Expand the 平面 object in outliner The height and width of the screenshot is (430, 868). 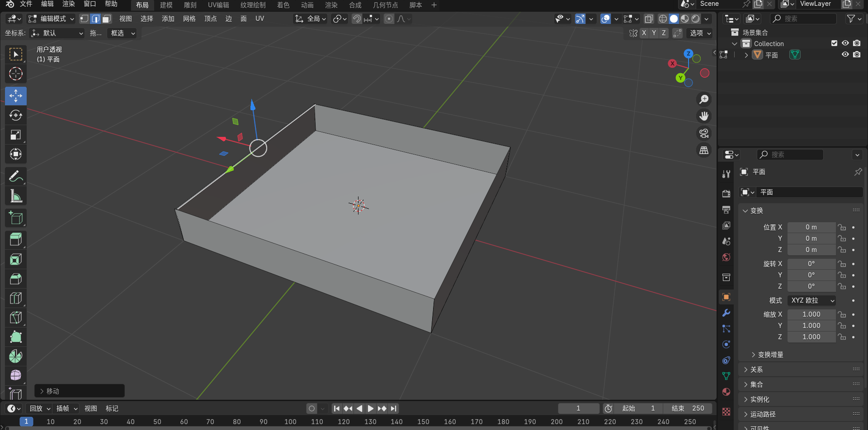(746, 55)
